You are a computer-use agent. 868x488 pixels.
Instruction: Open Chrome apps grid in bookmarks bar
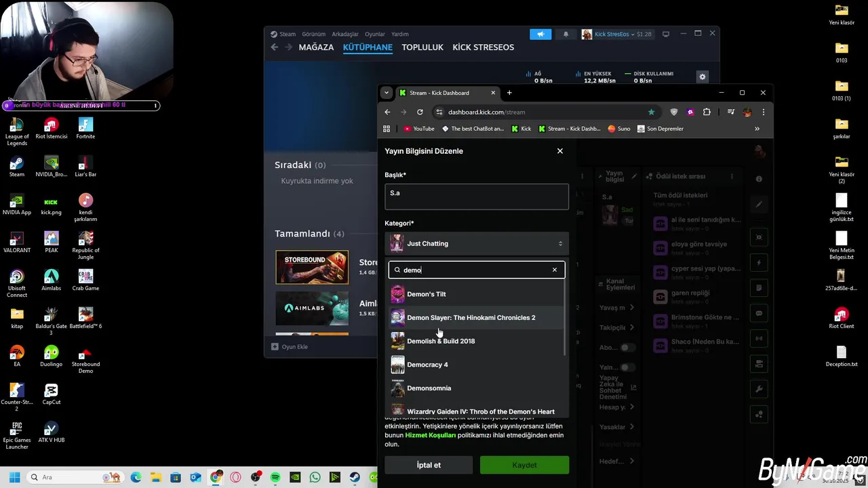click(x=387, y=129)
